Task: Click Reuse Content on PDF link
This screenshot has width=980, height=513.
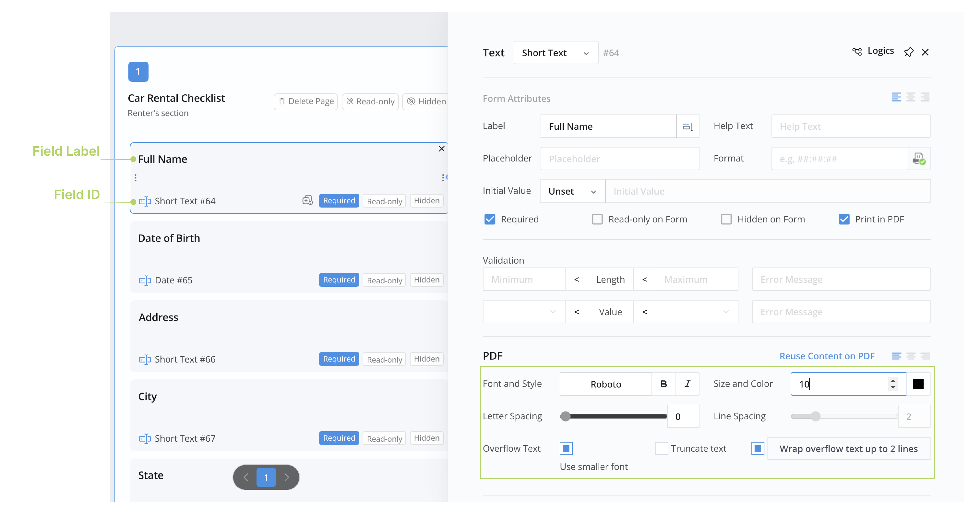Action: coord(827,356)
